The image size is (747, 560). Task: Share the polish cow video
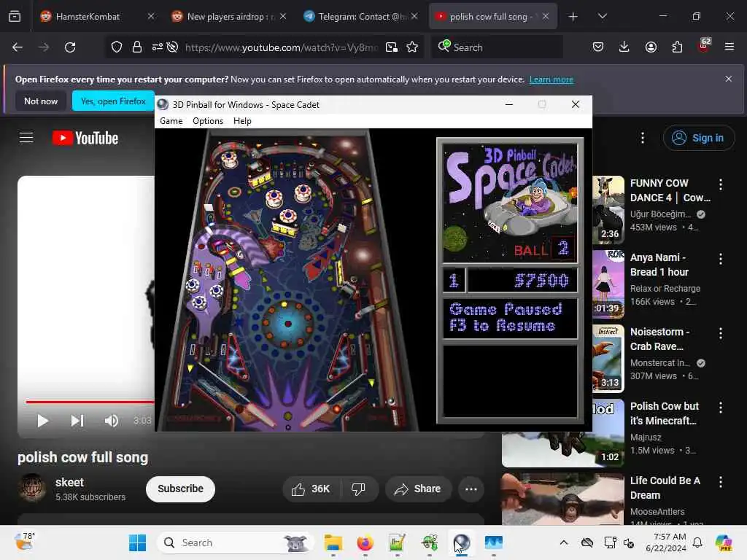coord(418,489)
